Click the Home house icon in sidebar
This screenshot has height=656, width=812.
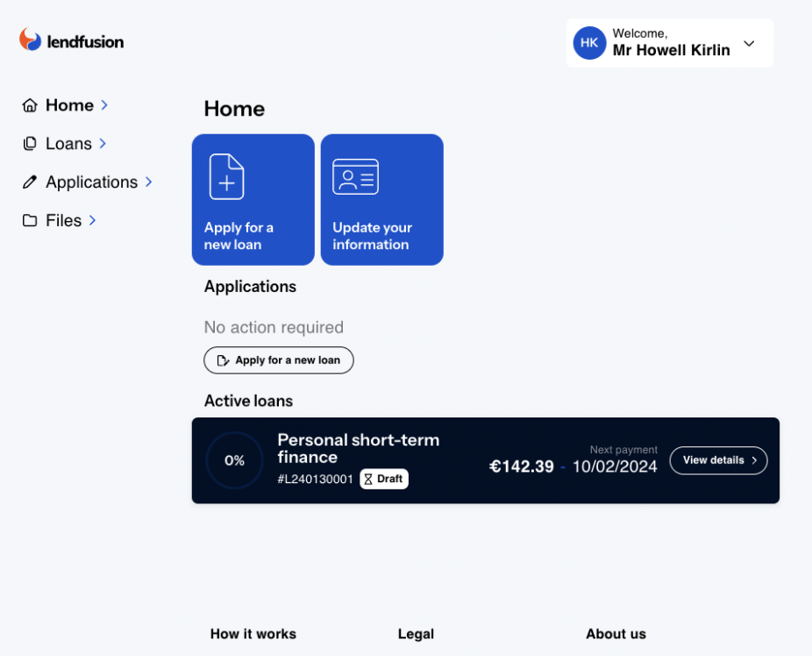tap(30, 105)
